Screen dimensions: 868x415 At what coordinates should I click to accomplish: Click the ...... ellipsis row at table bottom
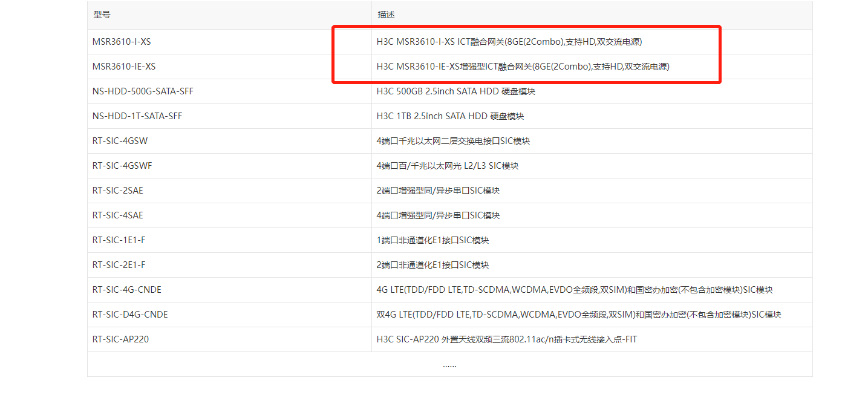(x=449, y=365)
